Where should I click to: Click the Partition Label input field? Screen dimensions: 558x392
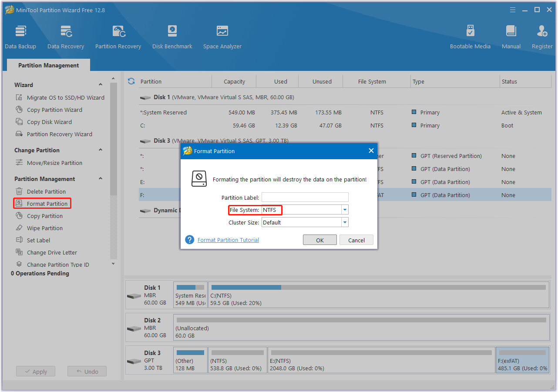(x=305, y=198)
